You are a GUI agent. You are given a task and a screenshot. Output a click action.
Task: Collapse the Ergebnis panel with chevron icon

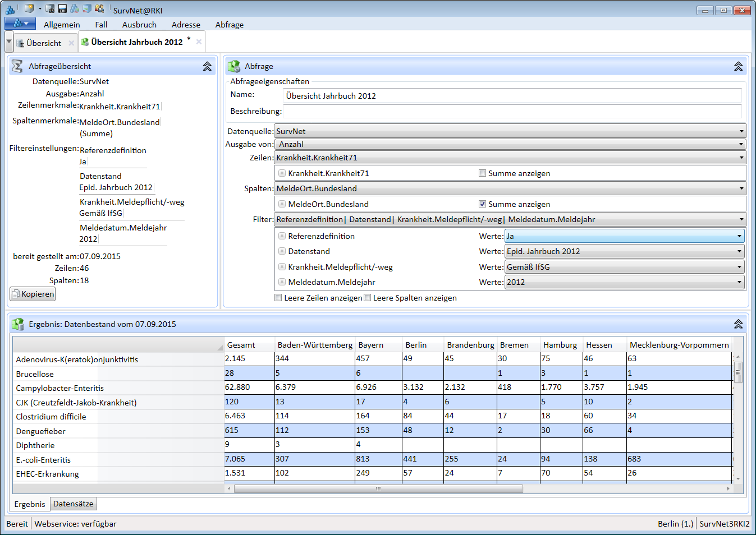pos(738,324)
